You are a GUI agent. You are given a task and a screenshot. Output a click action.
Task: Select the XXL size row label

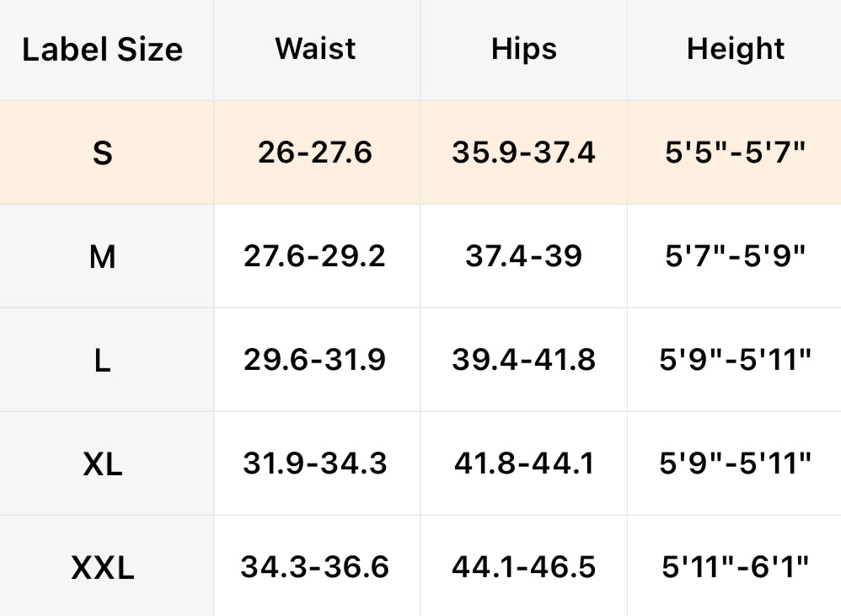tap(103, 567)
